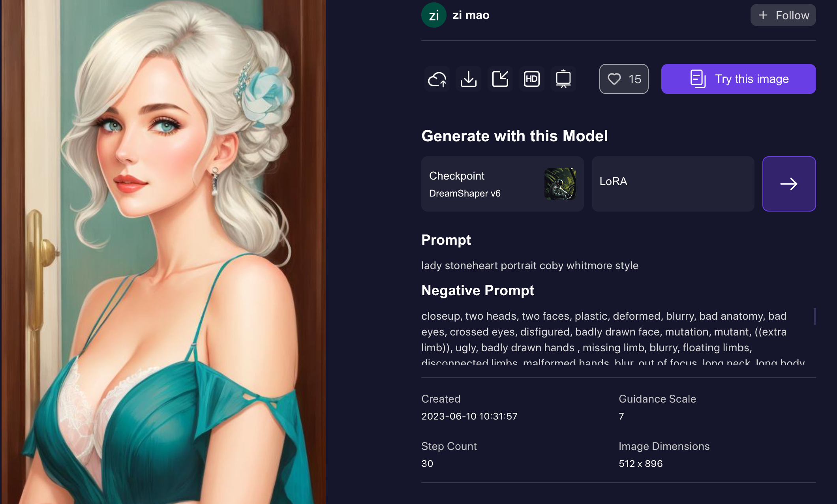Click the right-arrow generate button
The image size is (837, 504).
(x=789, y=184)
